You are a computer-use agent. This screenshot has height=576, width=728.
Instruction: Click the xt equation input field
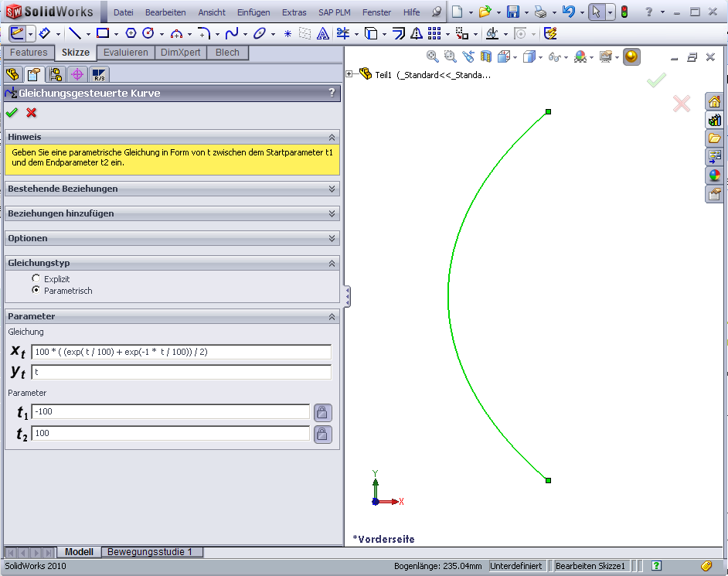point(181,352)
